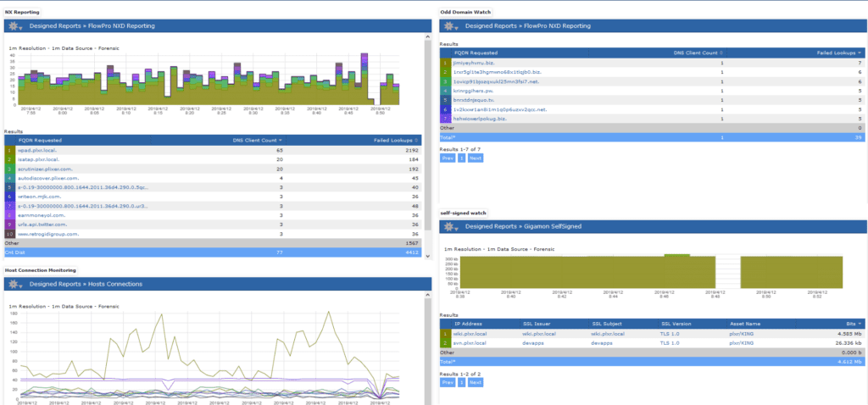Click color swatch 4 beside autodiscover.plixer.com.
This screenshot has width=868, height=405.
9,178
